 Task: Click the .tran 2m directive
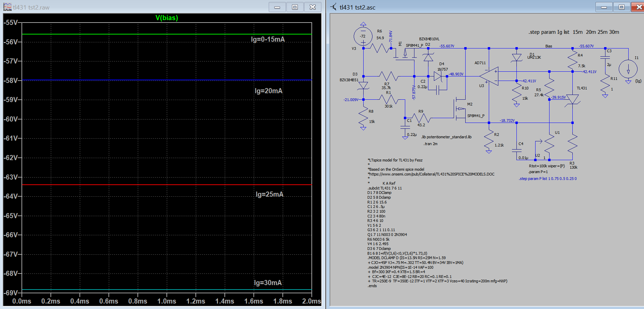430,144
